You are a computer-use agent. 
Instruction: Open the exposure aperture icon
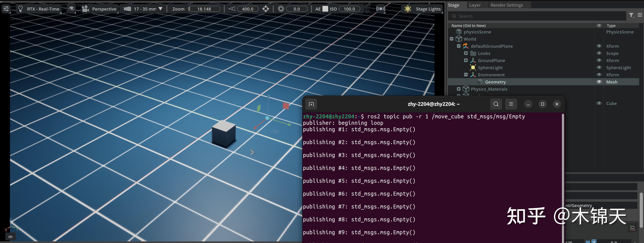(281, 9)
